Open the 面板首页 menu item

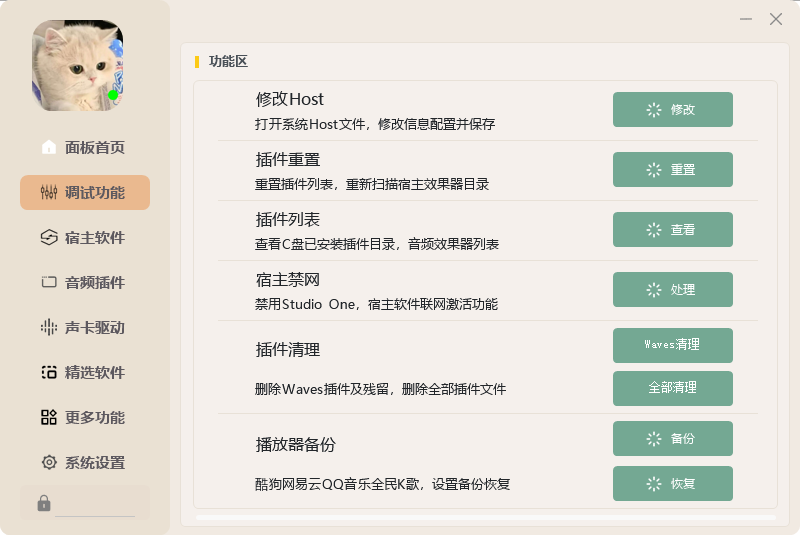point(85,147)
